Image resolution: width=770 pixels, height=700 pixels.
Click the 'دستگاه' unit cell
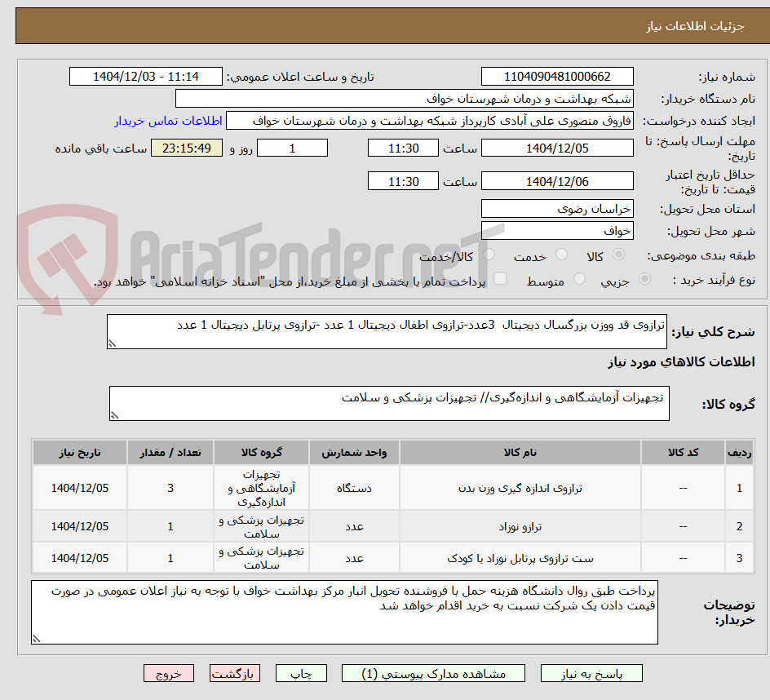click(x=354, y=488)
